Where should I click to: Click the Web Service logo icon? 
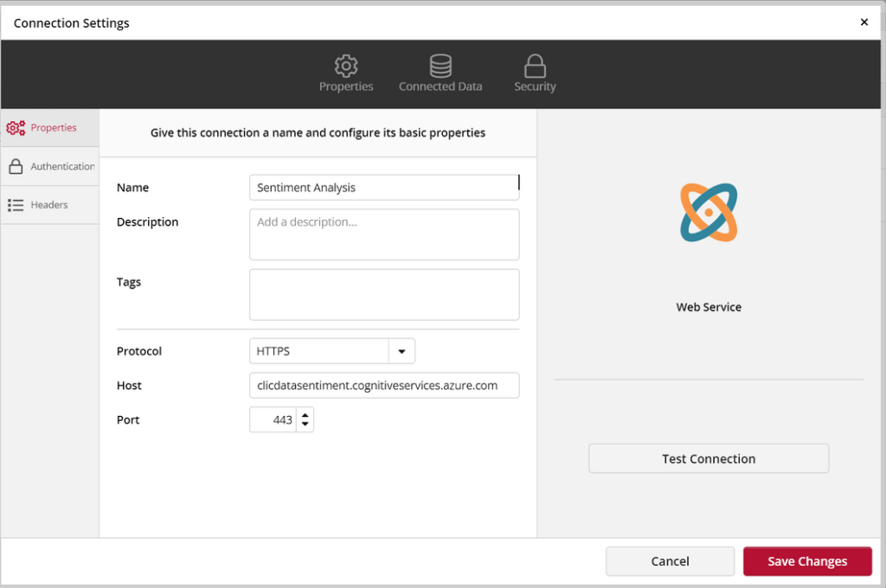[709, 213]
